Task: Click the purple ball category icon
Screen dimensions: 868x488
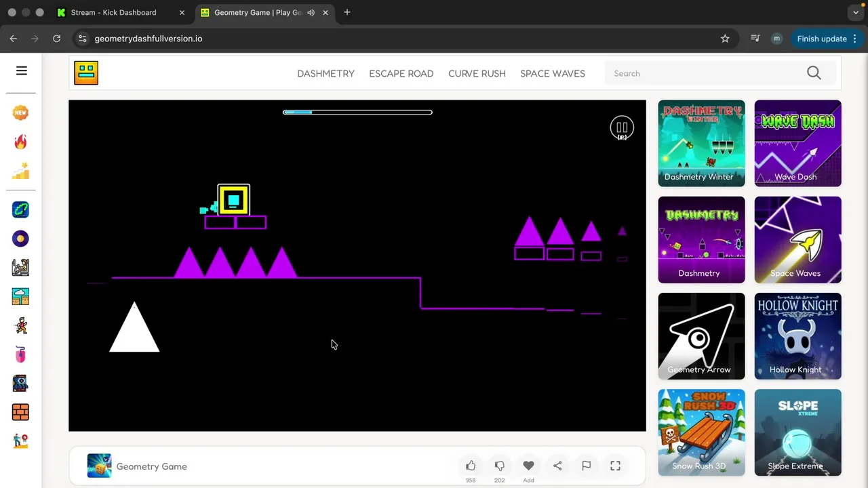Action: coord(20,239)
